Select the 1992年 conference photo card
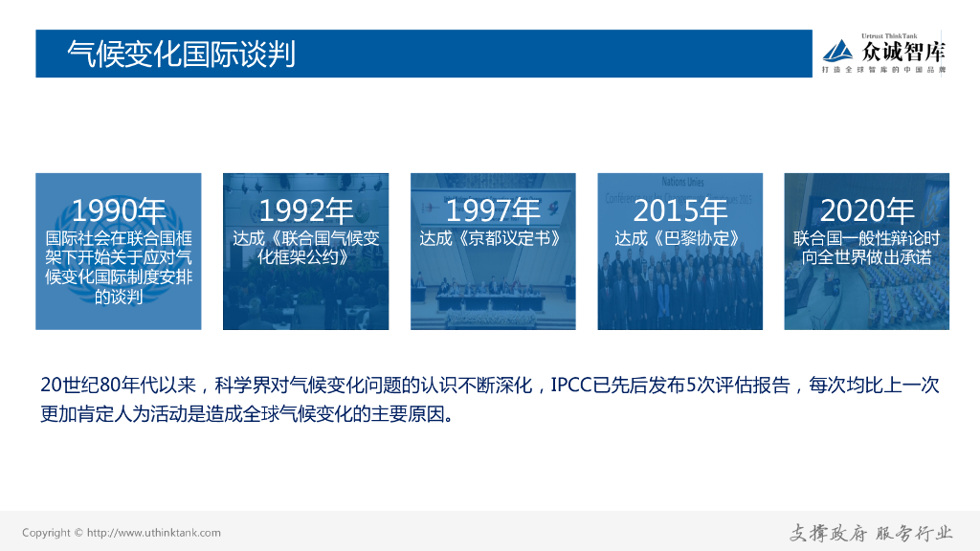The width and height of the screenshot is (980, 551). tap(305, 252)
